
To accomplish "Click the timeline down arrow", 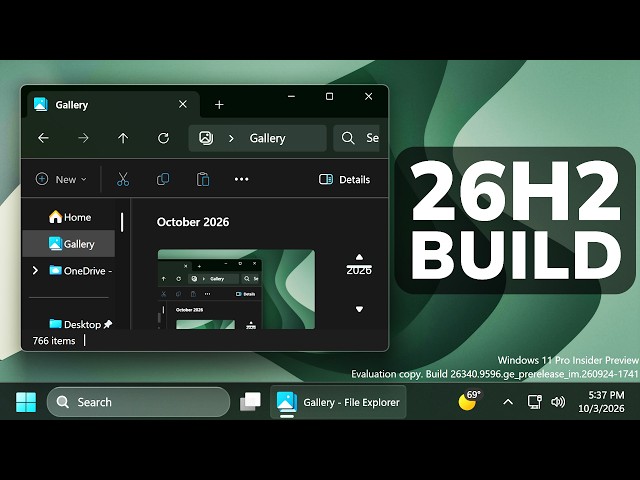I will (x=359, y=309).
